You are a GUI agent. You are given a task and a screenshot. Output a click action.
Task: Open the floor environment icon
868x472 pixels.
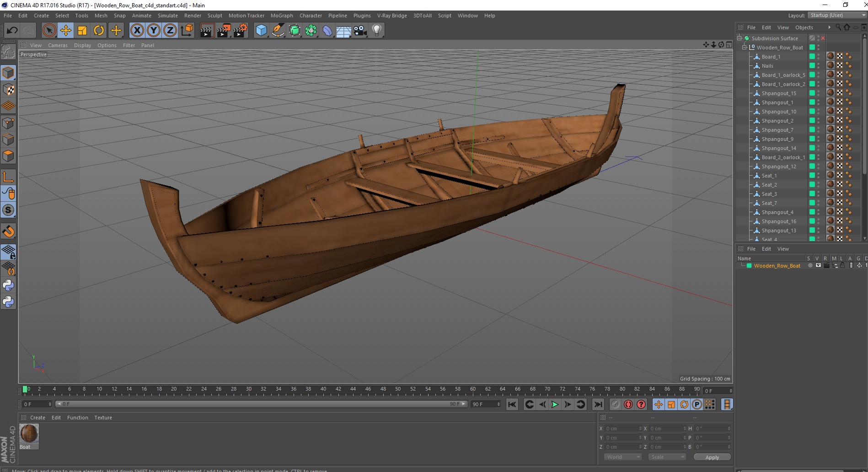pos(344,31)
